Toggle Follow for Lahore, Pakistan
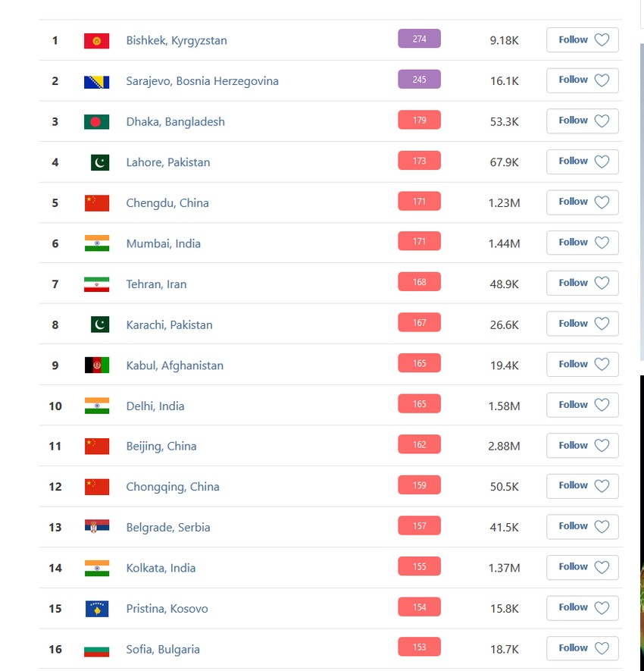This screenshot has width=644, height=671. click(x=582, y=161)
